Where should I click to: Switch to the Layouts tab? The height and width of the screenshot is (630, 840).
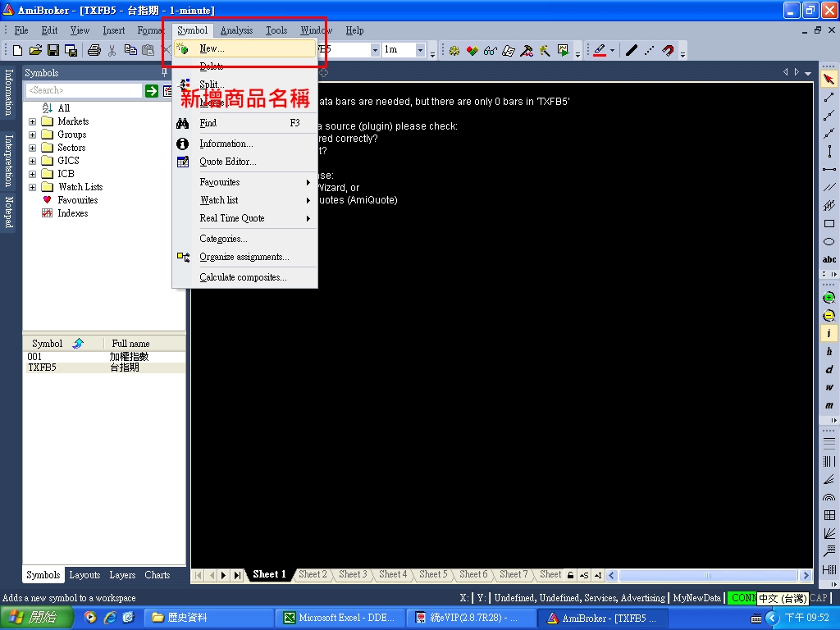(84, 575)
